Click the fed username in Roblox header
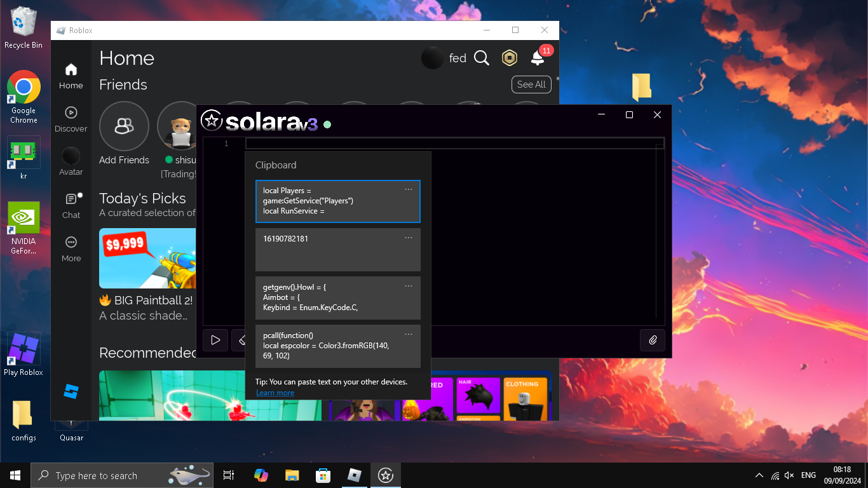 tap(458, 58)
